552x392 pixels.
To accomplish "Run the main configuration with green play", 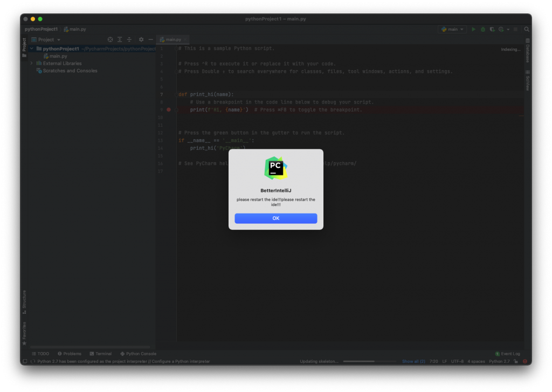I will tap(473, 30).
